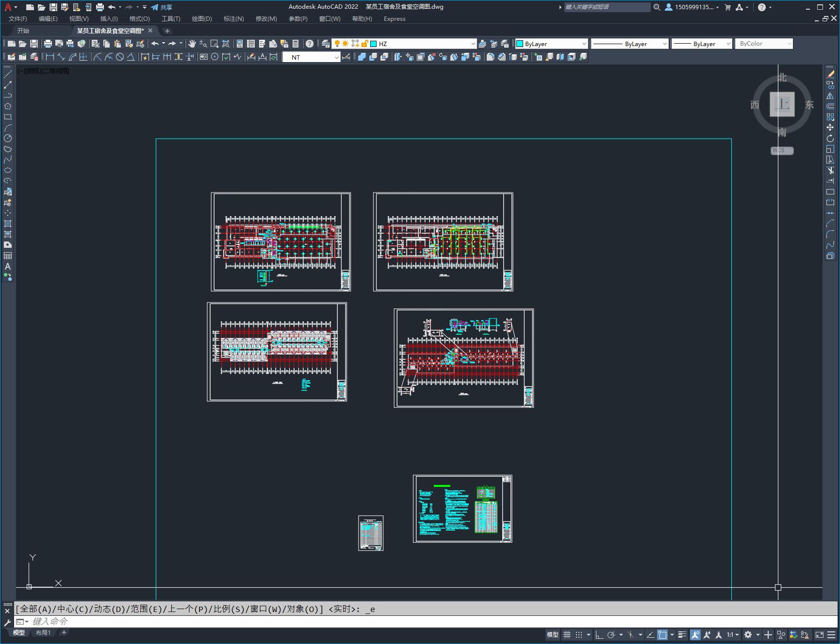
Task: Click the Linear dimension tool
Action: 50,57
